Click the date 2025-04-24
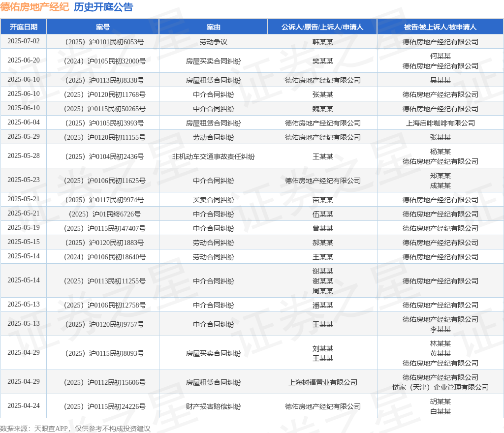504x433 pixels. pyautogui.click(x=24, y=406)
